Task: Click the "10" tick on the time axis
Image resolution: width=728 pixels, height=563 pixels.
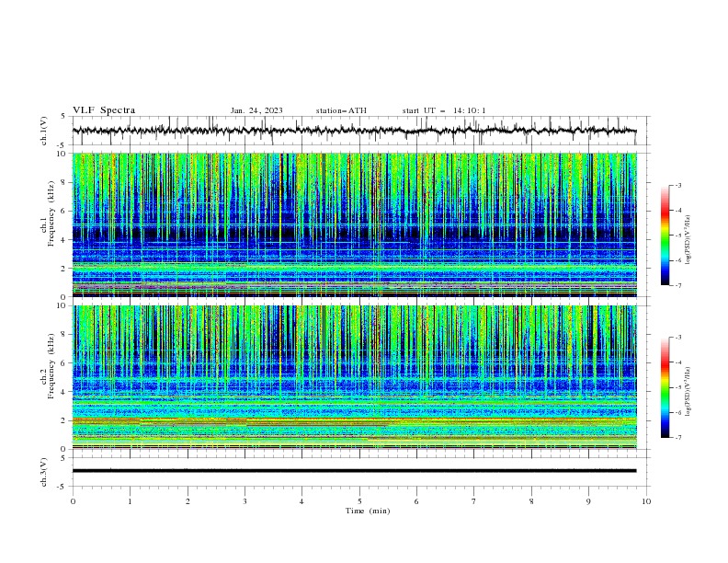Action: pos(646,501)
